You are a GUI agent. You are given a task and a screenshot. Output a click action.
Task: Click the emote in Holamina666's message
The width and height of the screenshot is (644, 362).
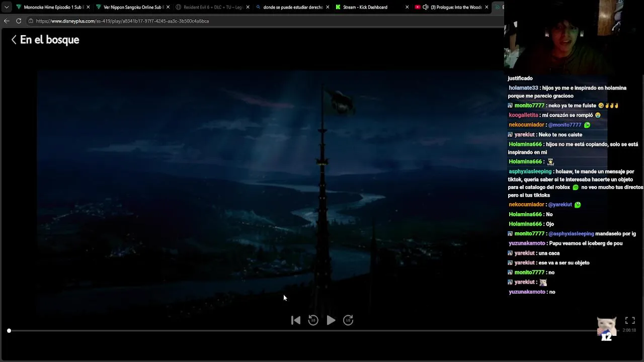click(x=550, y=162)
